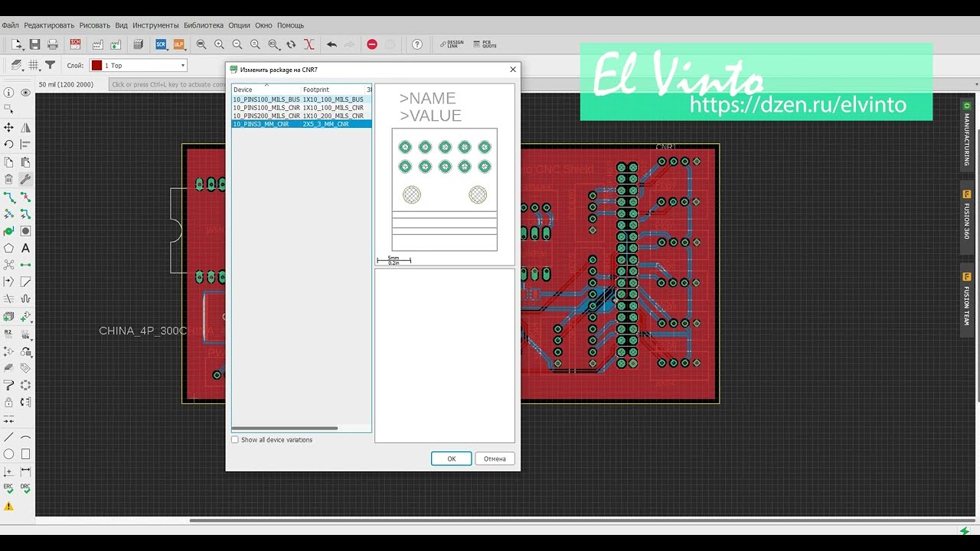Choose the Polygon tool

pyautogui.click(x=8, y=248)
